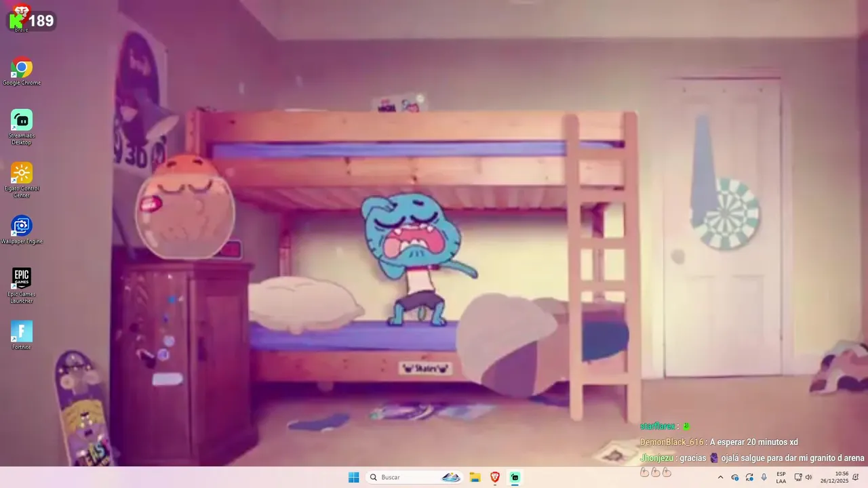Open network display tray icon

(x=798, y=477)
